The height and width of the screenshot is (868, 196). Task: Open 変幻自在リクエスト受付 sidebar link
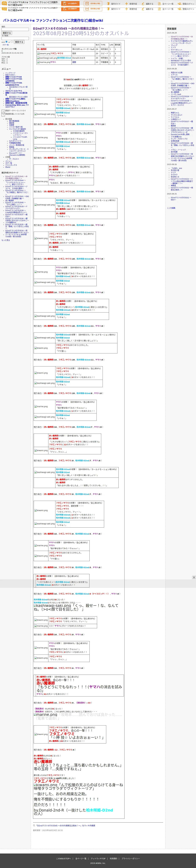(x=18, y=97)
